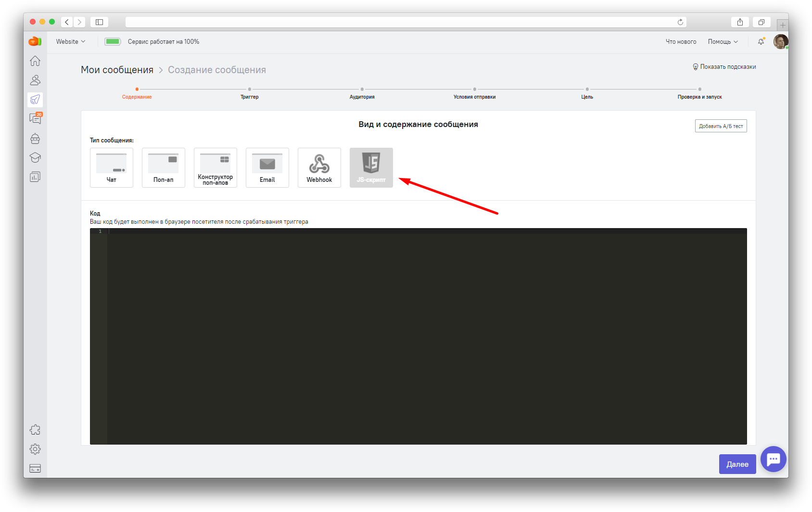Image resolution: width=812 pixels, height=512 pixels.
Task: Follow the Мои сообщения breadcrumb link
Action: click(117, 70)
